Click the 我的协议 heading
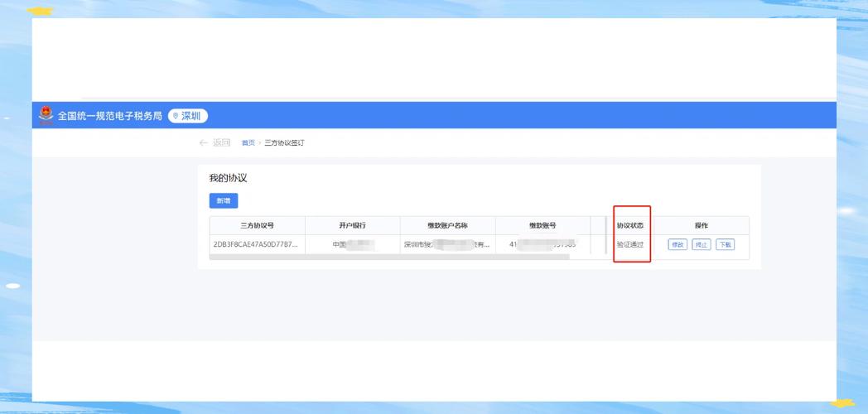This screenshot has width=868, height=414. point(228,178)
